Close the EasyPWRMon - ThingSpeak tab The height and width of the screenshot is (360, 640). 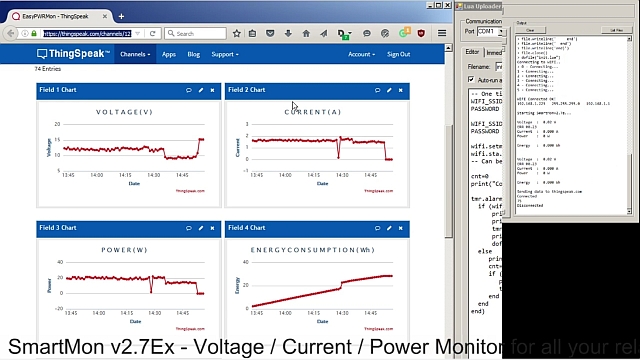tap(105, 16)
